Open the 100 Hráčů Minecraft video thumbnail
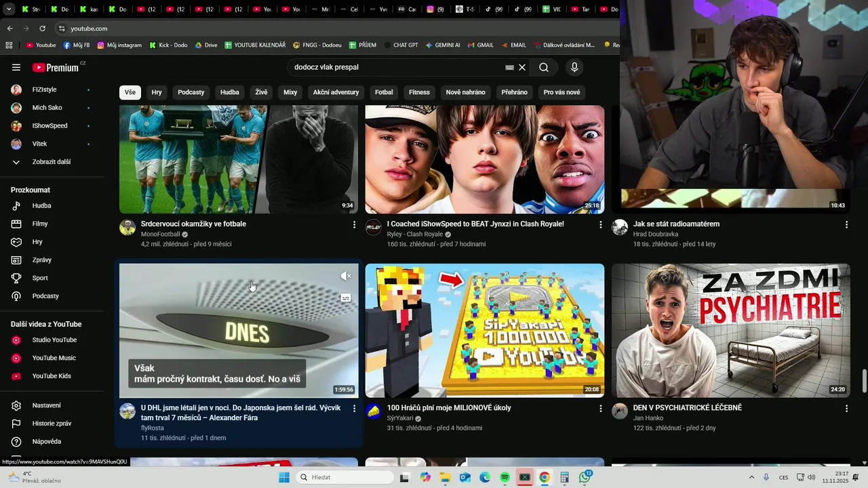 [485, 330]
